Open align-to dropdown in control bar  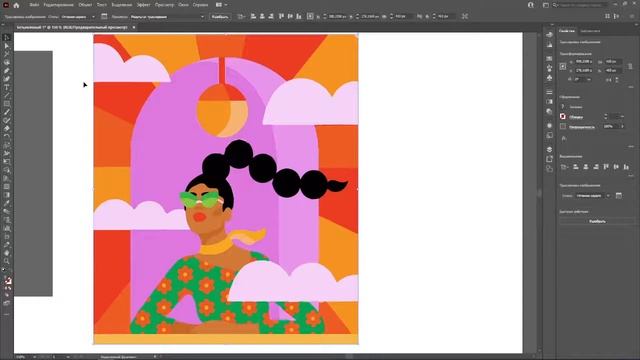[242, 16]
